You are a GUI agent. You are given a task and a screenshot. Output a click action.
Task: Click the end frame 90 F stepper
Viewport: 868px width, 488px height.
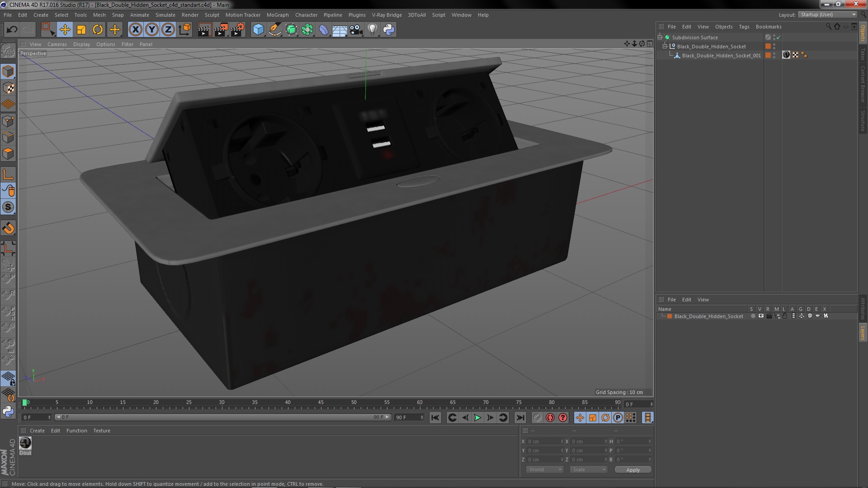click(422, 418)
